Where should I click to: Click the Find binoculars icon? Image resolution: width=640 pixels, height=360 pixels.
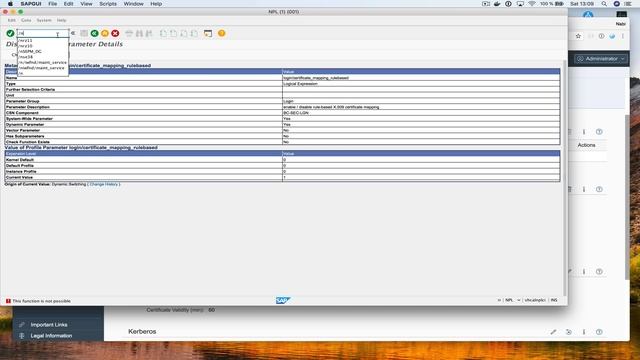click(139, 33)
